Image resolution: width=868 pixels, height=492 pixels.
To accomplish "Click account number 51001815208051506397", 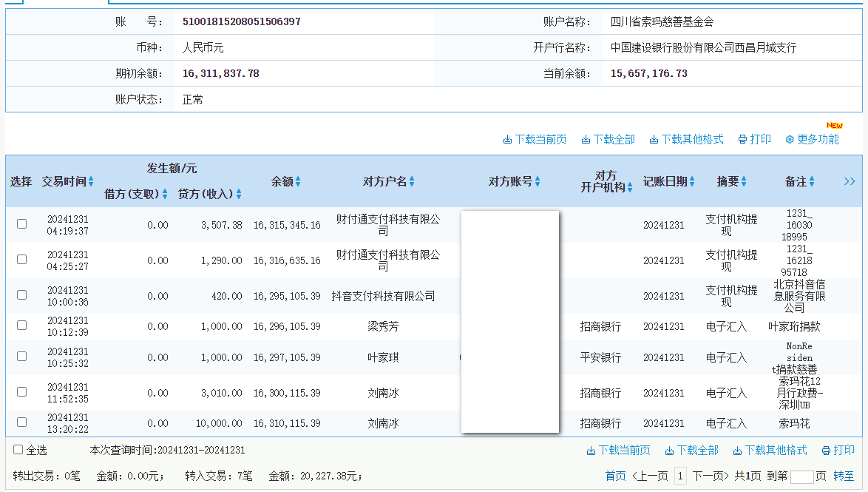I will (241, 21).
